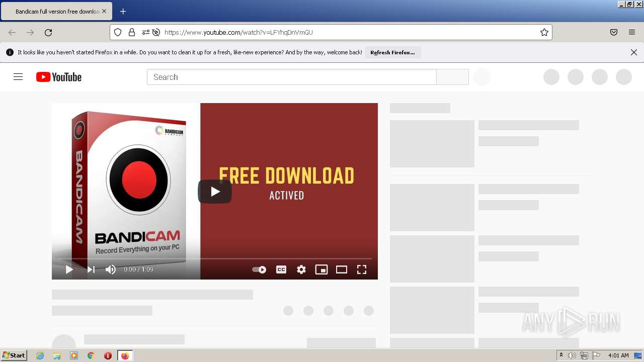Open the permissions icon in the address bar
644x362 pixels.
pyautogui.click(x=145, y=32)
